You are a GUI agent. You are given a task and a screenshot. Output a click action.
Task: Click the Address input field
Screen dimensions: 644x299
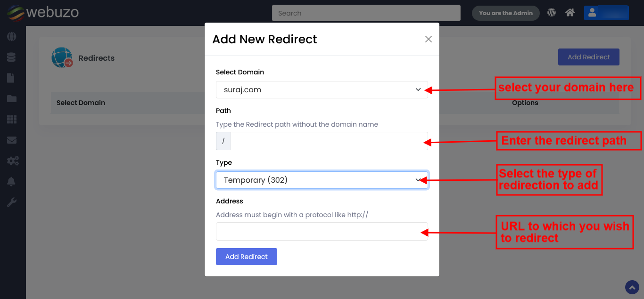click(322, 231)
